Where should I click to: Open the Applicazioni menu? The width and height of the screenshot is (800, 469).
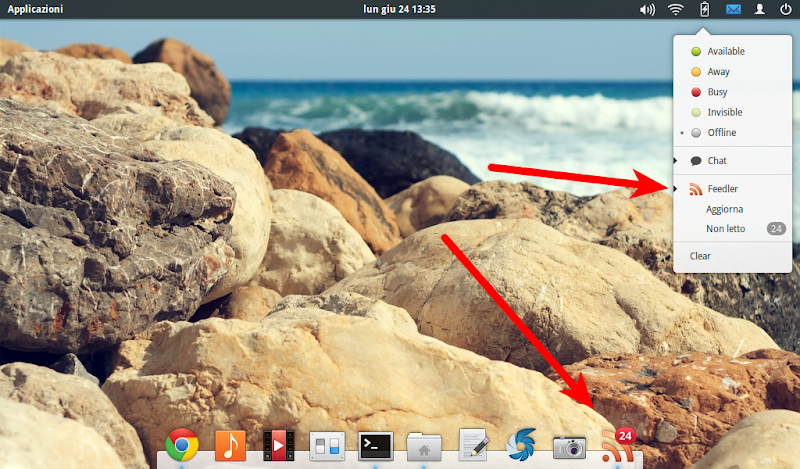[x=35, y=9]
